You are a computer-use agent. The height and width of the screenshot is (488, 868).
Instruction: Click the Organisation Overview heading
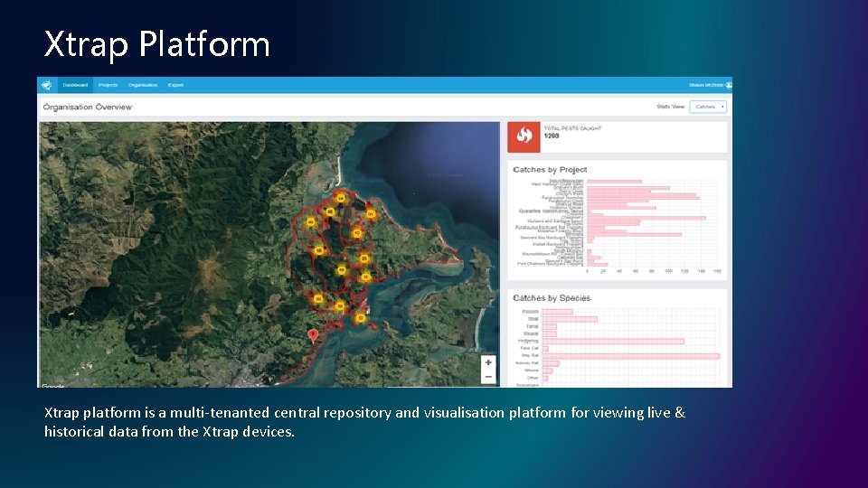(88, 107)
